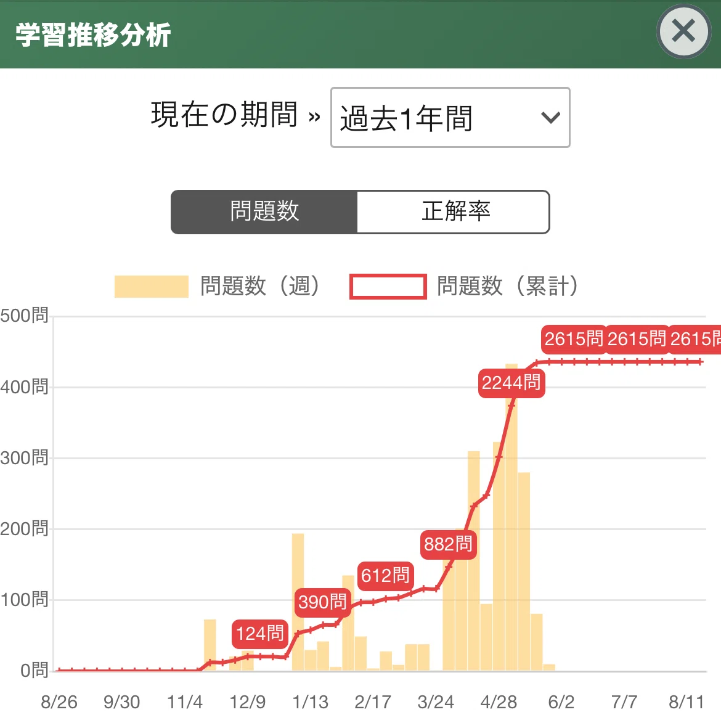Click the 9/30 x-axis date label
The width and height of the screenshot is (721, 728).
(x=121, y=702)
